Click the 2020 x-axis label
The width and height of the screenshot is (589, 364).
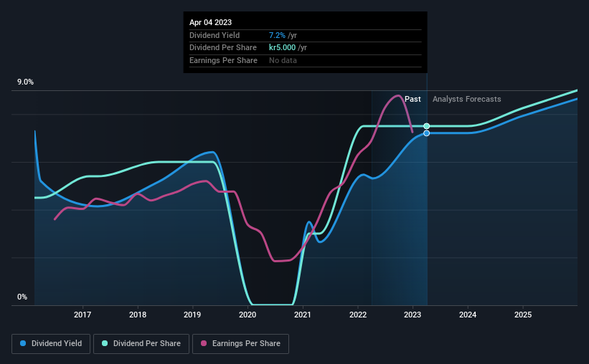pos(248,315)
